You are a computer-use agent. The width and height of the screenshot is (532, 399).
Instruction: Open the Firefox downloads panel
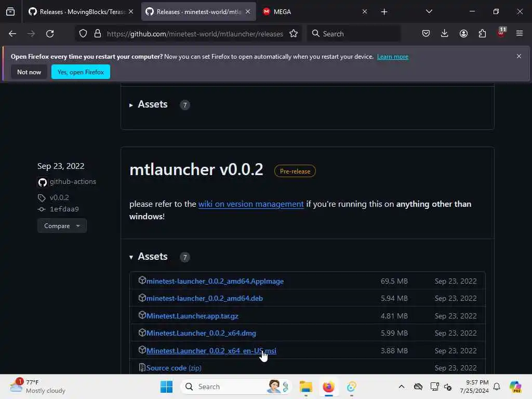(445, 34)
